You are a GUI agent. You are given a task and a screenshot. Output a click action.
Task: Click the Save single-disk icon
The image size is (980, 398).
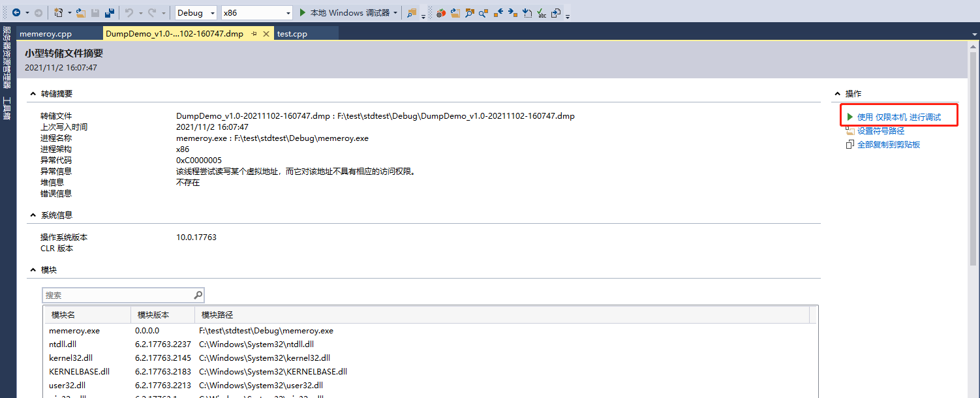pyautogui.click(x=95, y=12)
